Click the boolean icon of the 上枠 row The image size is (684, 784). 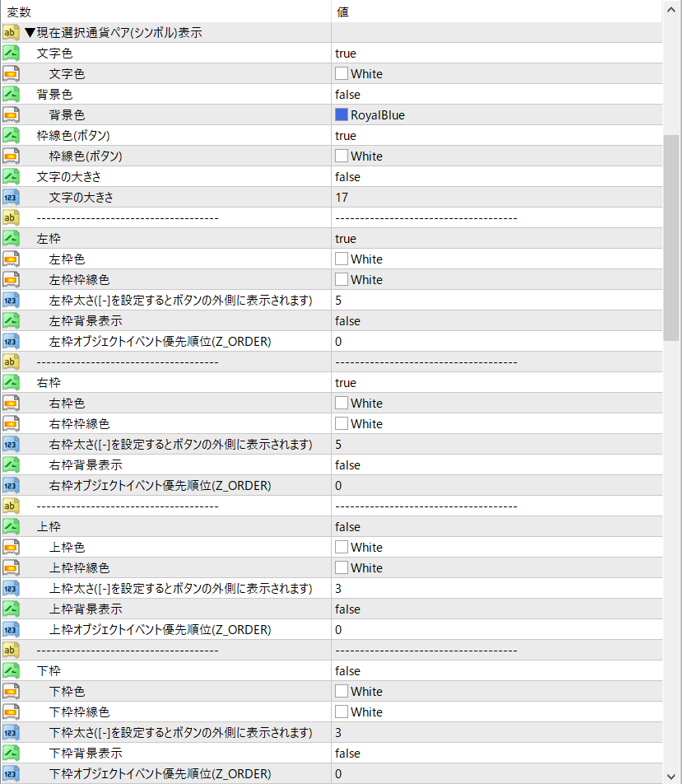11,526
